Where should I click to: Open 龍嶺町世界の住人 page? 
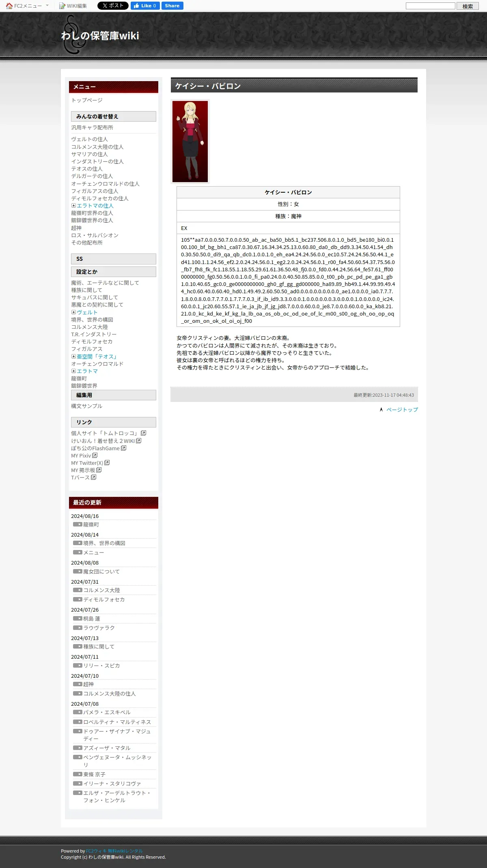[x=92, y=213]
